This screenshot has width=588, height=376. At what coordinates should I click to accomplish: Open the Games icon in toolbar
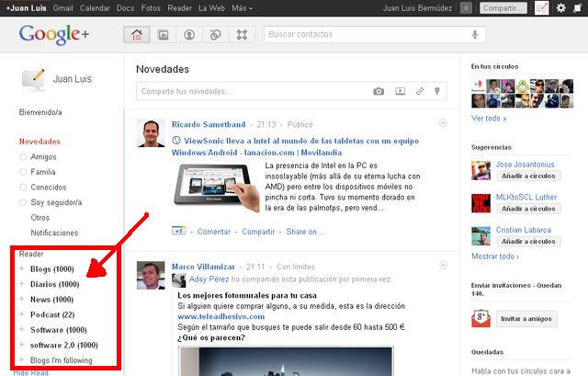click(x=242, y=35)
